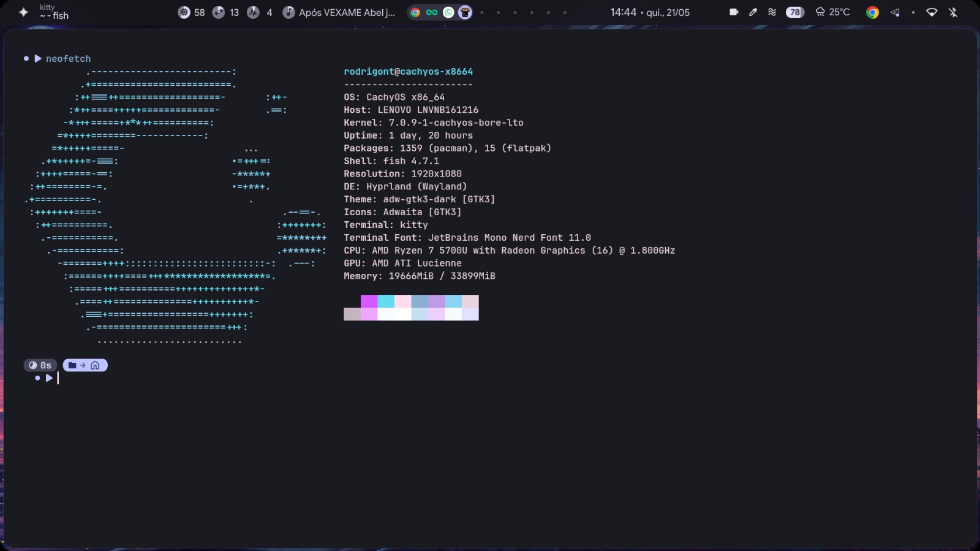
Task: Click the wavy lines icon in the top bar
Action: pos(772,12)
